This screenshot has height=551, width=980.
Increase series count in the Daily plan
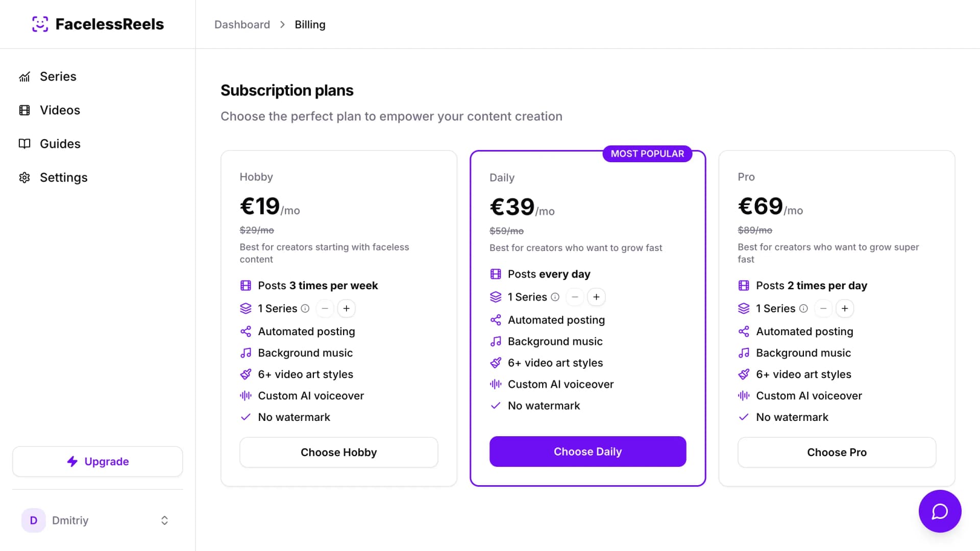tap(596, 296)
